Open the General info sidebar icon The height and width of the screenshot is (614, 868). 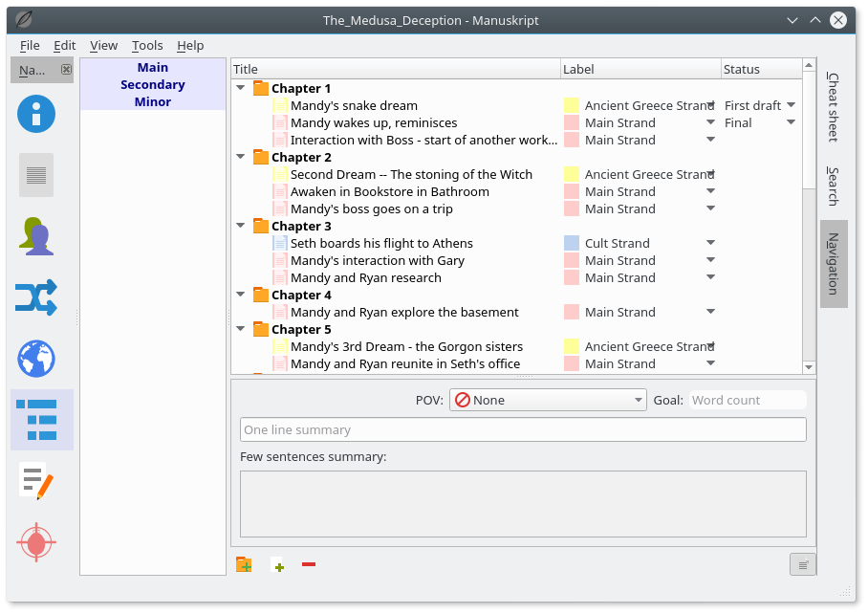[36, 114]
